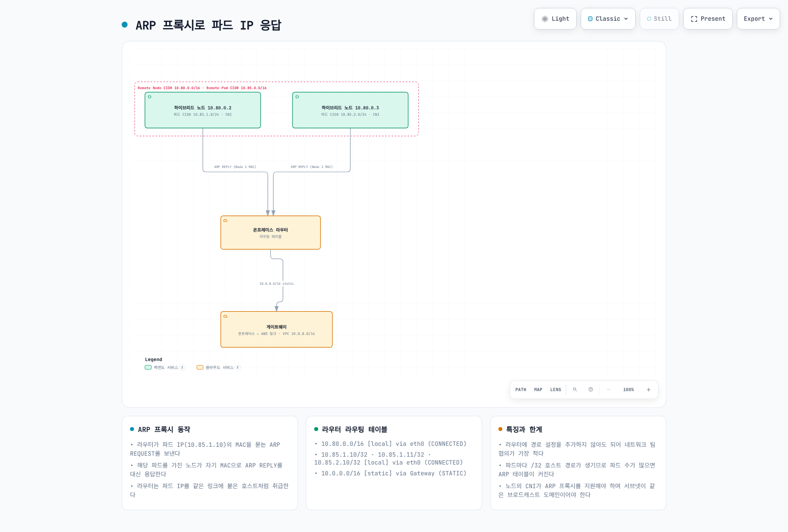Screen dimensions: 788x532
Task: Switch to Light theme mode
Action: pos(555,19)
